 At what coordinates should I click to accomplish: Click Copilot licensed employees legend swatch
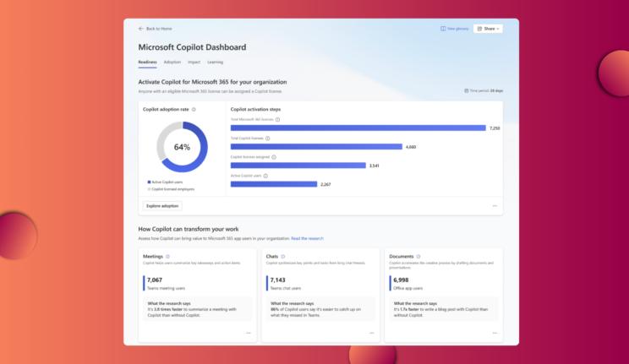[149, 189]
